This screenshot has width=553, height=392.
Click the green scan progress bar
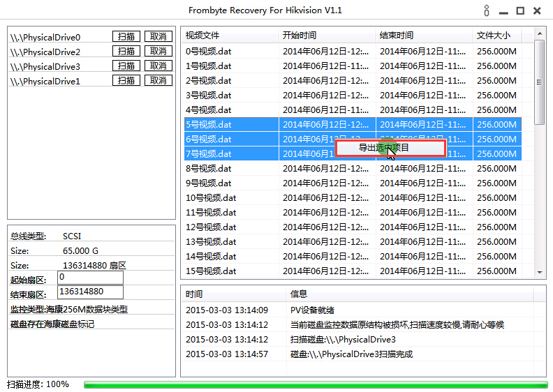point(316,385)
